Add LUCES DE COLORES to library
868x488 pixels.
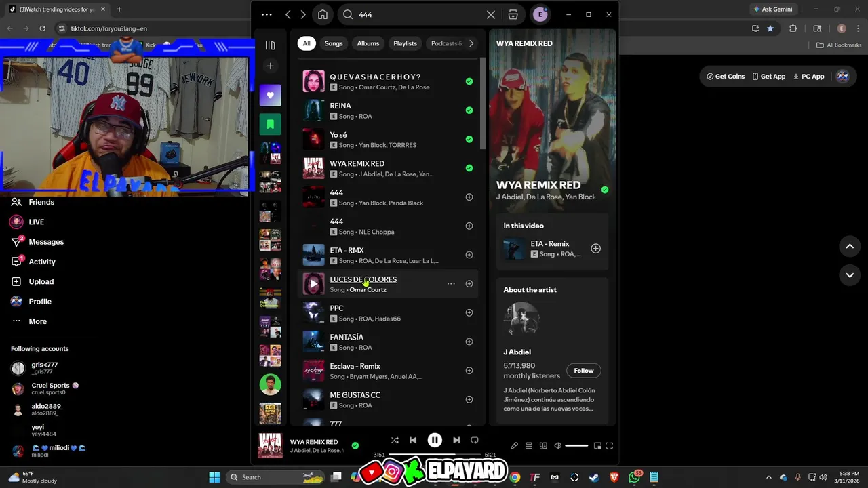point(469,284)
